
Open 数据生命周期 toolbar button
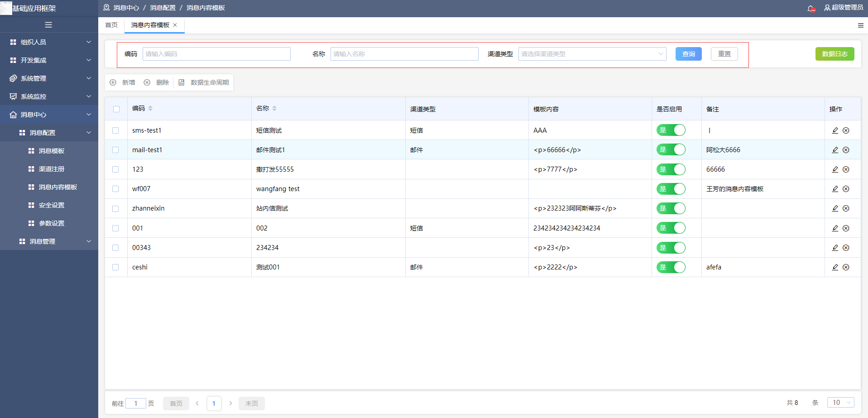(x=204, y=82)
